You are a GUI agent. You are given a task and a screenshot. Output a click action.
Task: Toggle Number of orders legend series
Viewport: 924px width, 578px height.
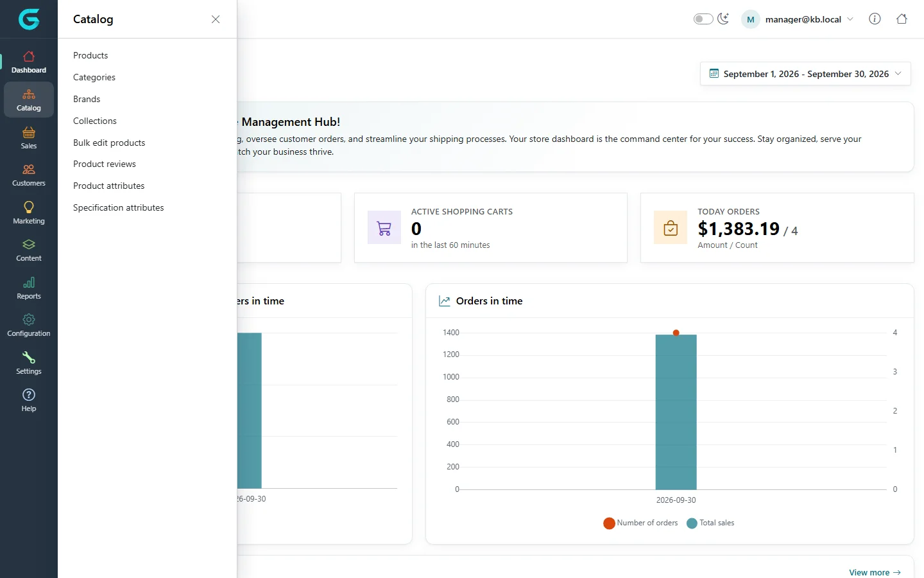640,523
